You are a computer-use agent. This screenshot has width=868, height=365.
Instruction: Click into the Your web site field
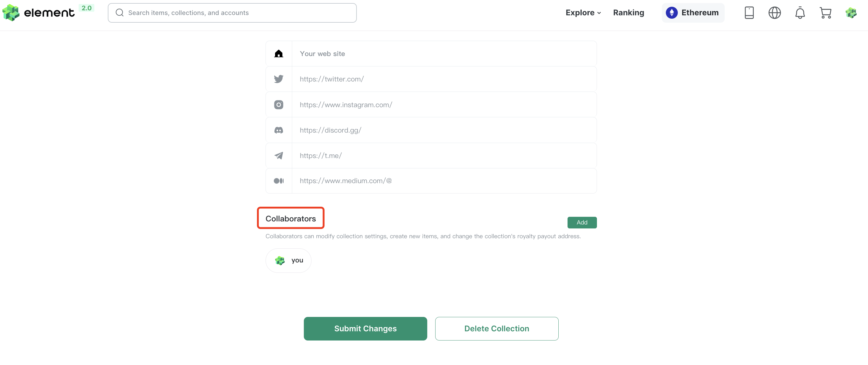click(444, 54)
